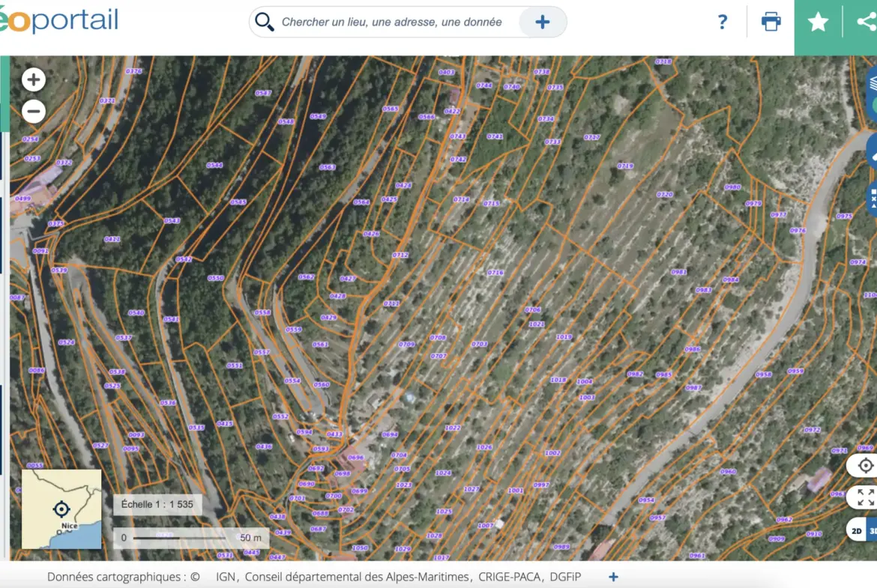Image resolution: width=877 pixels, height=588 pixels.
Task: Select parcel label 0544
Action: click(x=214, y=165)
